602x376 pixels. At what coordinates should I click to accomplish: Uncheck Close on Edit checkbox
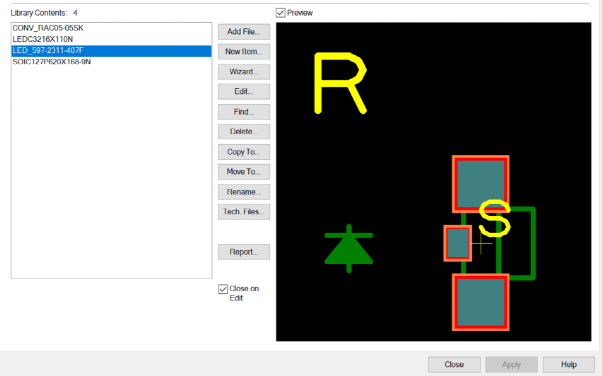pyautogui.click(x=223, y=289)
